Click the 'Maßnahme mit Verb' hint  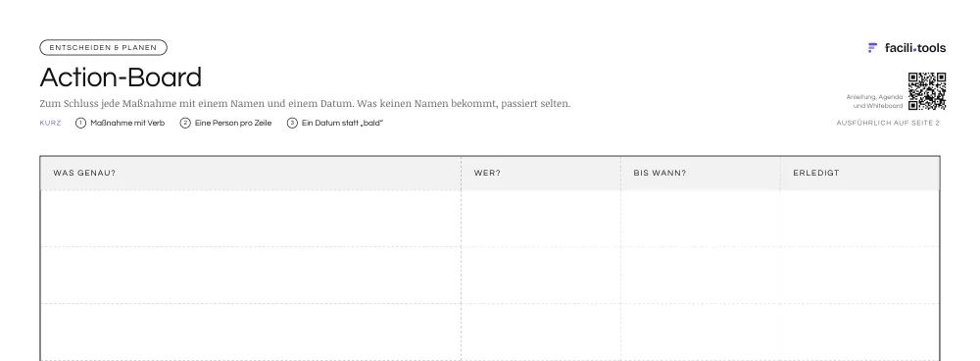tap(127, 124)
